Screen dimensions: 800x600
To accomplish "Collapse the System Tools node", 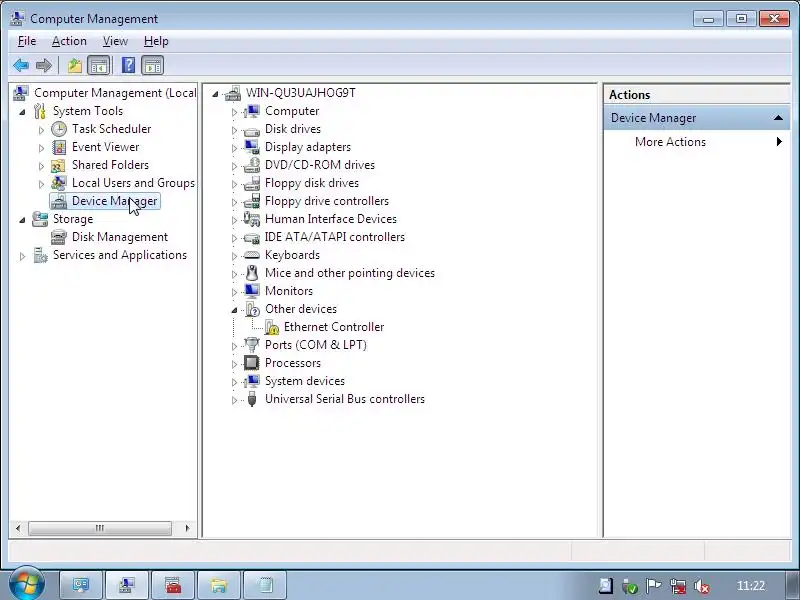I will [x=22, y=112].
